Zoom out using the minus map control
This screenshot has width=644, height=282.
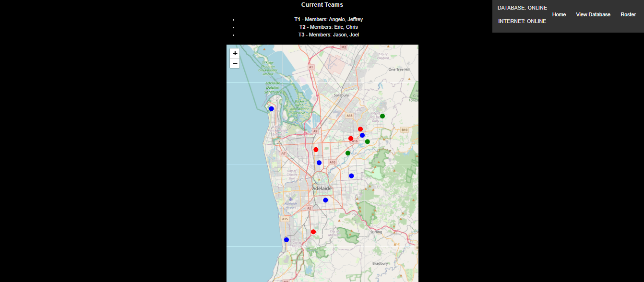tap(234, 63)
